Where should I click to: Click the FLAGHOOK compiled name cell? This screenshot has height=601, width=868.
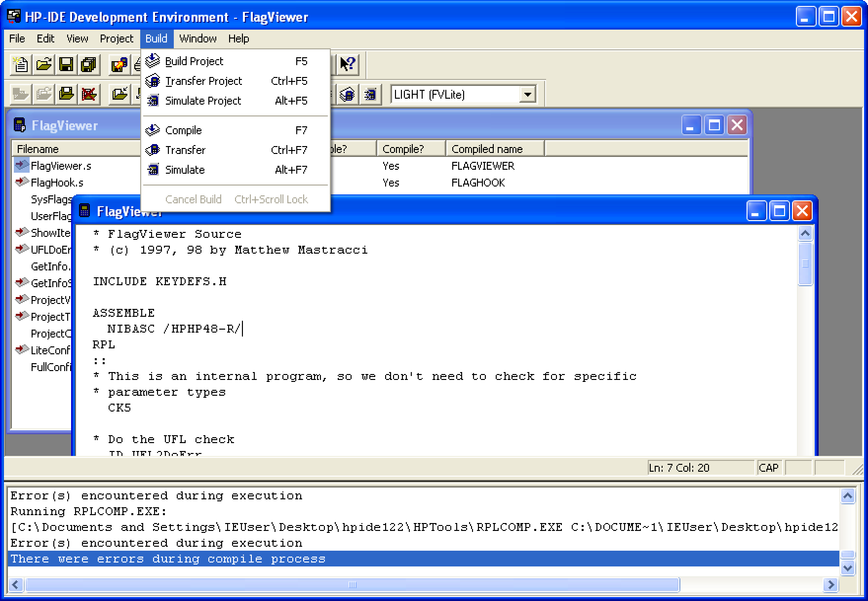tap(478, 183)
